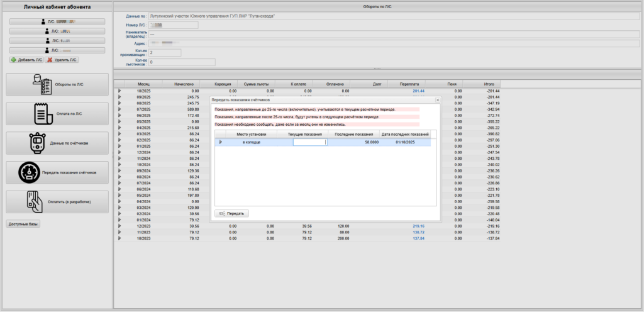The width and height of the screenshot is (644, 312).
Task: Select the first account (Л/С) in the list
Action: click(57, 21)
